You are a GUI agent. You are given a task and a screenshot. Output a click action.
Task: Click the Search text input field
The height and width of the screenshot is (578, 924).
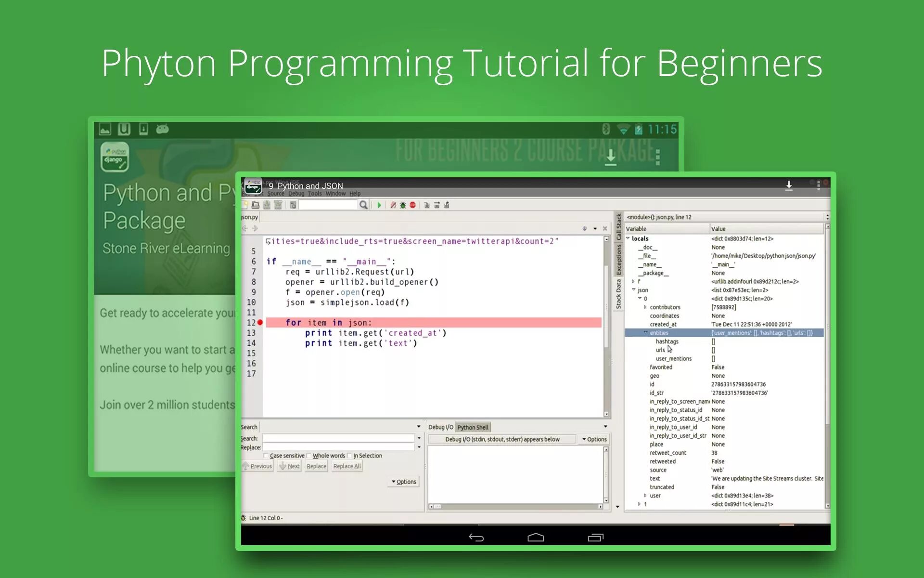[338, 438]
